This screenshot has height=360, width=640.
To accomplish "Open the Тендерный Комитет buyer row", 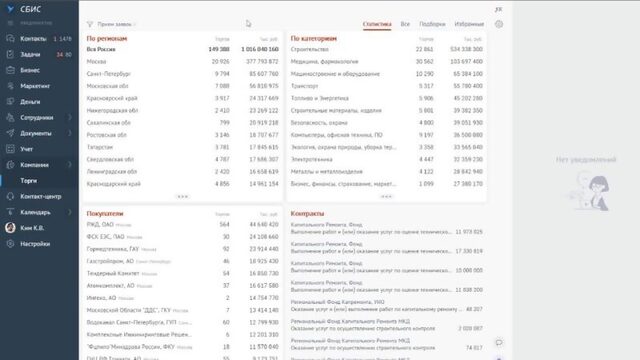I will pyautogui.click(x=182, y=273).
